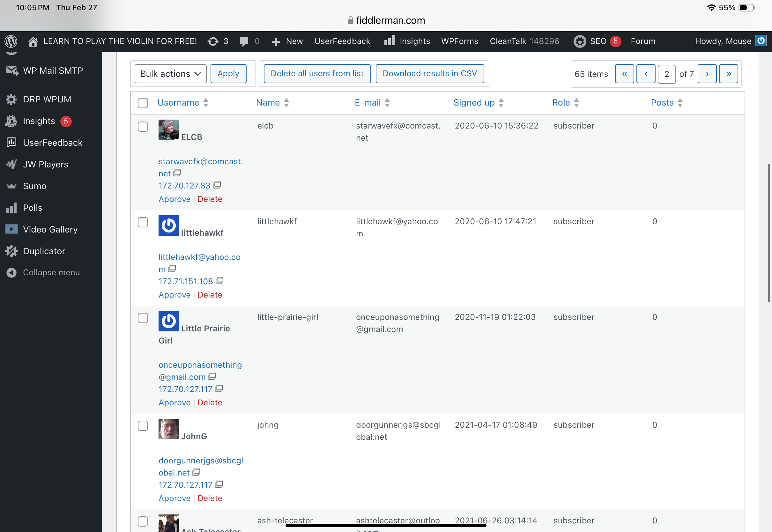Viewport: 772px width, 532px height.
Task: Sort by E-mail column
Action: pyautogui.click(x=372, y=103)
